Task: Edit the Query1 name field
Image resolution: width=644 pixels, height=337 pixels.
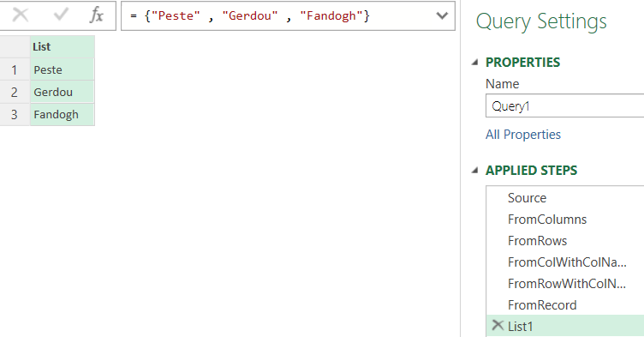Action: [564, 105]
